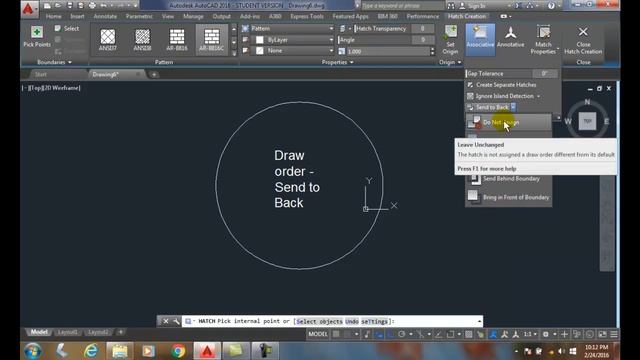640x360 pixels.
Task: Add a new drawing tab with plus
Action: [154, 74]
